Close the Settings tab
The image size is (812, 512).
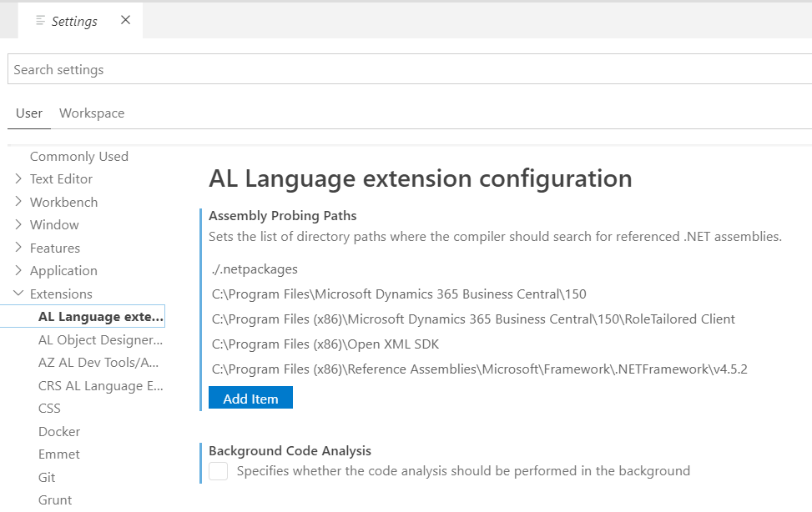point(125,20)
